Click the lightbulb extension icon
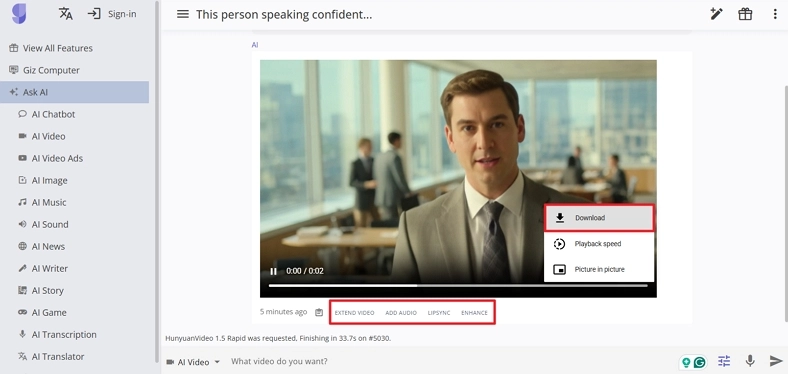 [686, 362]
